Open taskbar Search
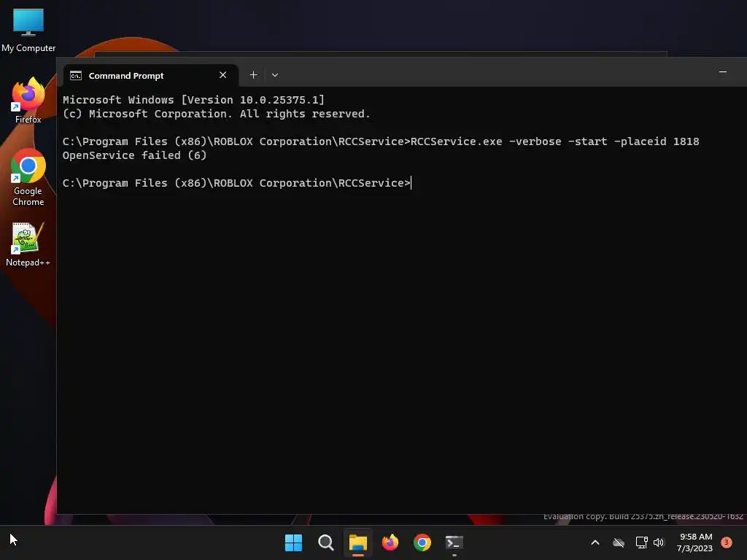The height and width of the screenshot is (560, 747). 326,542
